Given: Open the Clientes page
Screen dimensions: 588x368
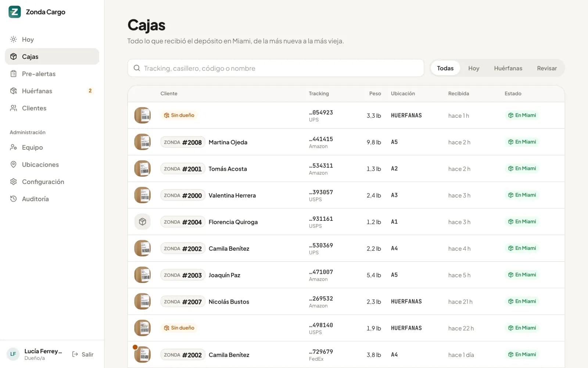Looking at the screenshot, I should click(52, 108).
